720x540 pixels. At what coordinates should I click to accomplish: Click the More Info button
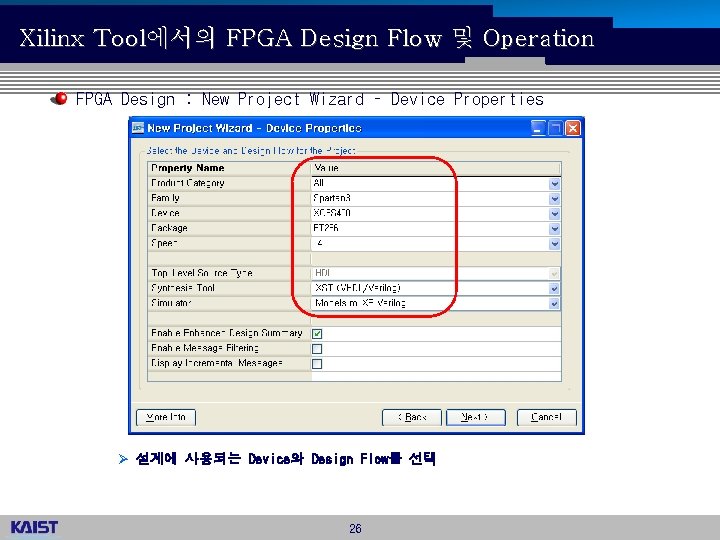pyautogui.click(x=166, y=417)
